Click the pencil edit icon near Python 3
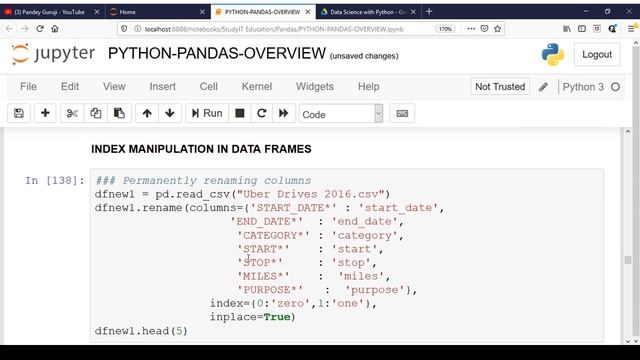640x360 pixels. coord(543,87)
